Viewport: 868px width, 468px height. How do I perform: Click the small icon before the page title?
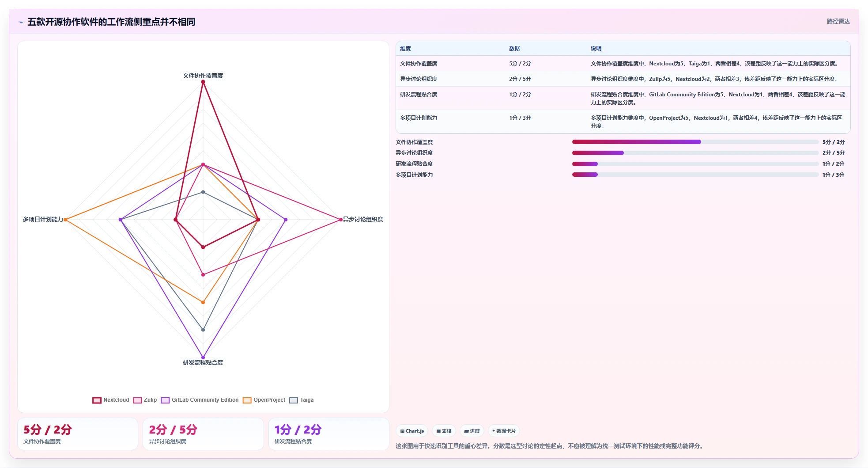click(x=21, y=22)
